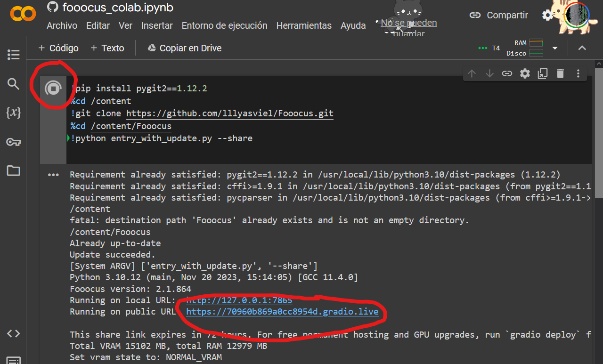Viewport: 603px width, 364px height.
Task: Open the cell editor settings gear
Action: (525, 73)
